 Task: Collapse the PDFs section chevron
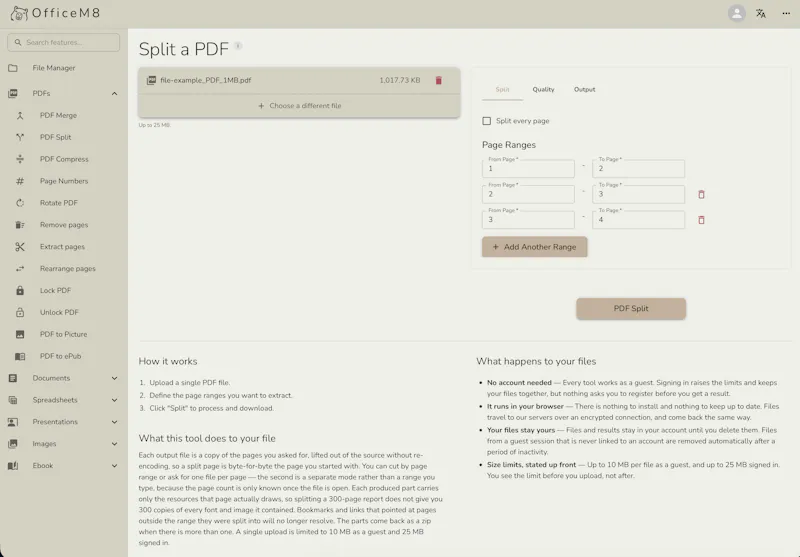click(x=114, y=93)
